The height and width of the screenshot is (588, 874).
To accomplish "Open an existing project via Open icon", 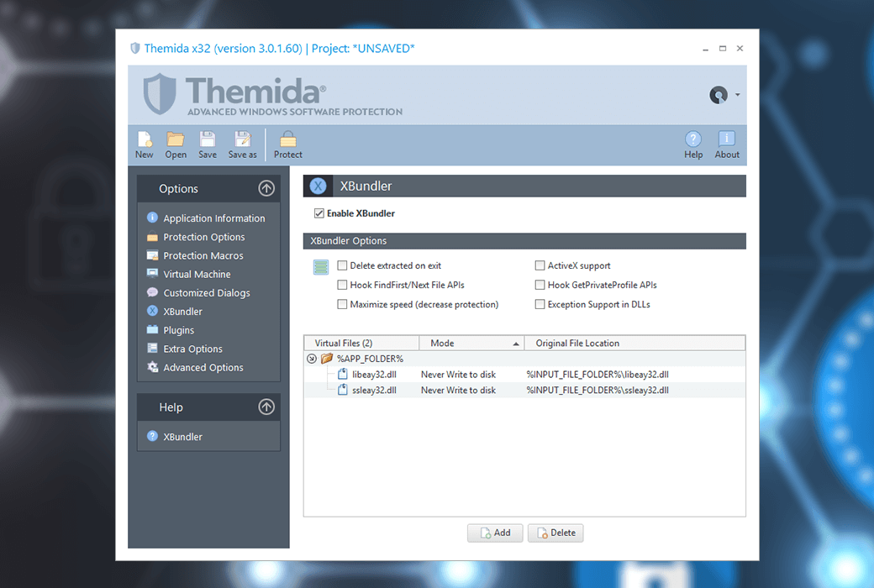I will coord(175,143).
